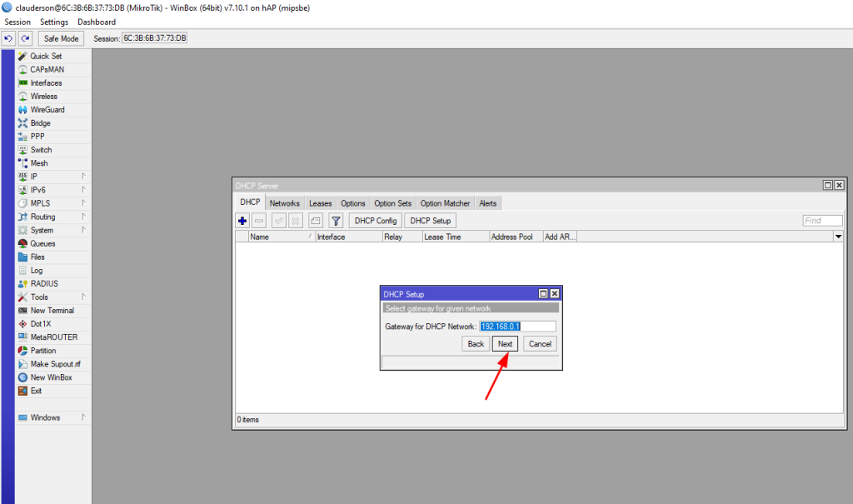Click the undo arrow icon

tap(8, 38)
